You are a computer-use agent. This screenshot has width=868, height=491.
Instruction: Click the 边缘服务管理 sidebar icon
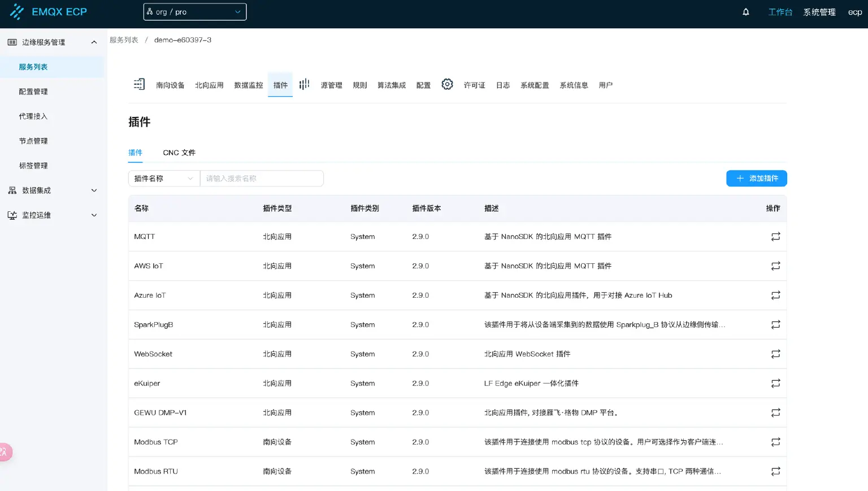[x=12, y=42]
